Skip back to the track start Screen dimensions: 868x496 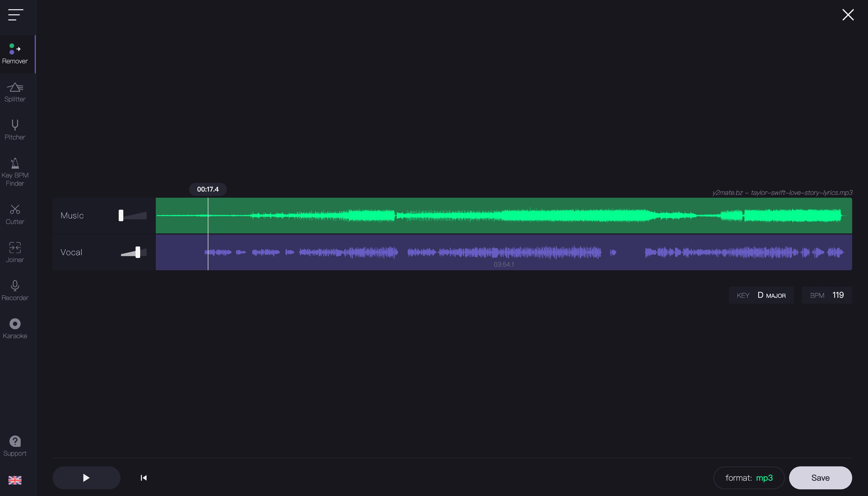(143, 478)
